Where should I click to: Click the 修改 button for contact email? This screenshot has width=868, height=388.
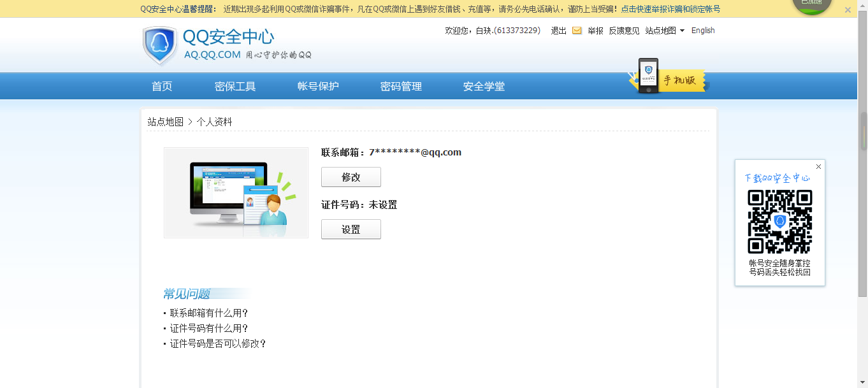(351, 177)
